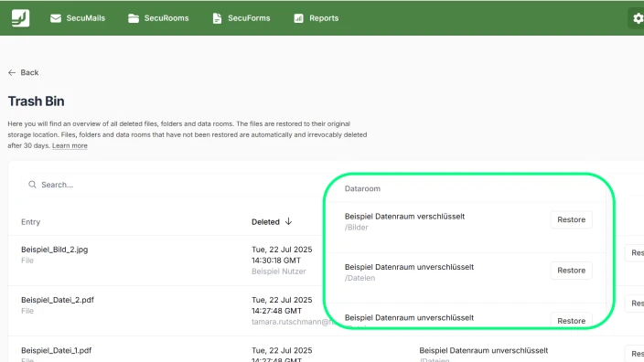644x362 pixels.
Task: Click the Entry column header
Action: coord(31,222)
